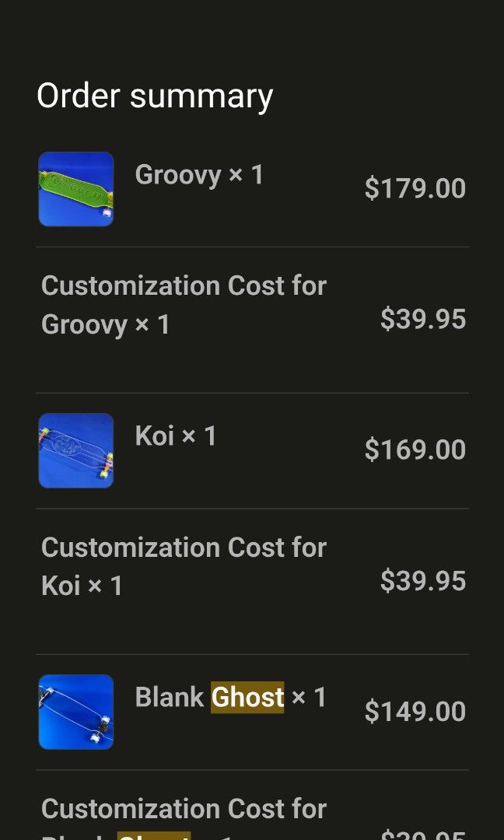This screenshot has height=840, width=504.
Task: Click the word Blank in Blank Ghost title
Action: pos(169,697)
